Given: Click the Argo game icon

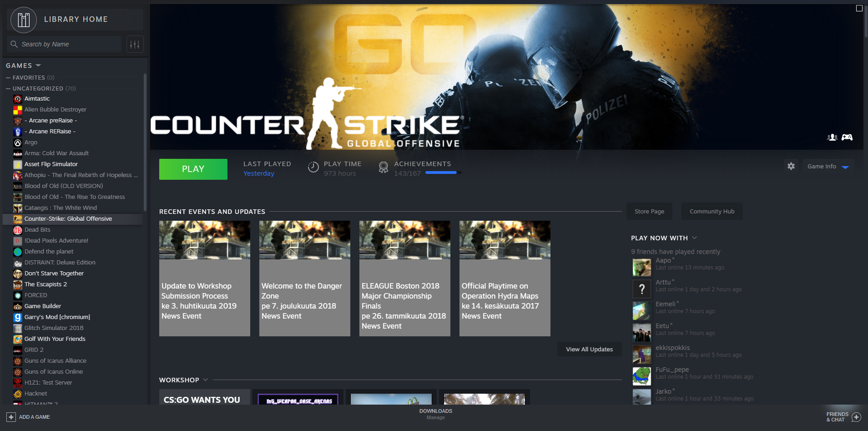Looking at the screenshot, I should pyautogui.click(x=18, y=142).
